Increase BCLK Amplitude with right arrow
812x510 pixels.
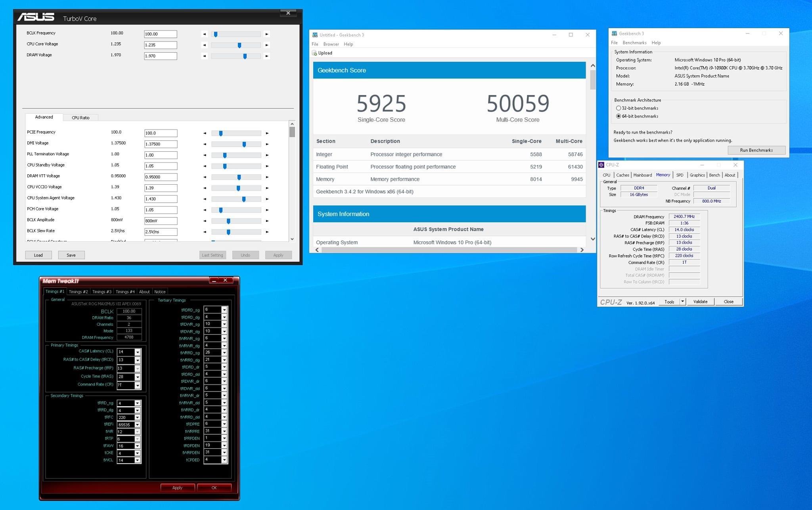point(267,221)
